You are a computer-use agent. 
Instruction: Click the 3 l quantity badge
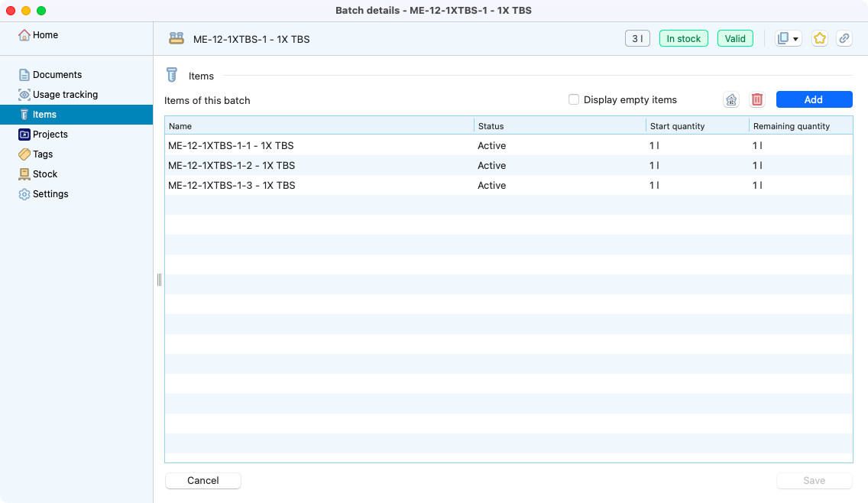(637, 39)
